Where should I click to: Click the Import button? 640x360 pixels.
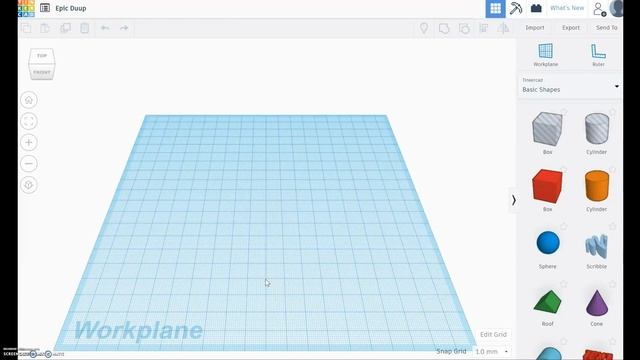535,28
